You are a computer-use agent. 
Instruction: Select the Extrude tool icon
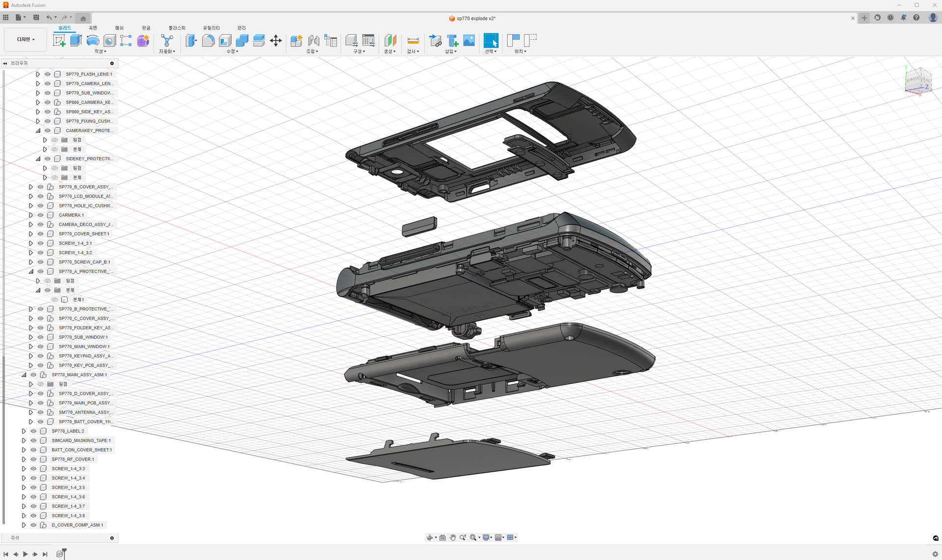[76, 40]
